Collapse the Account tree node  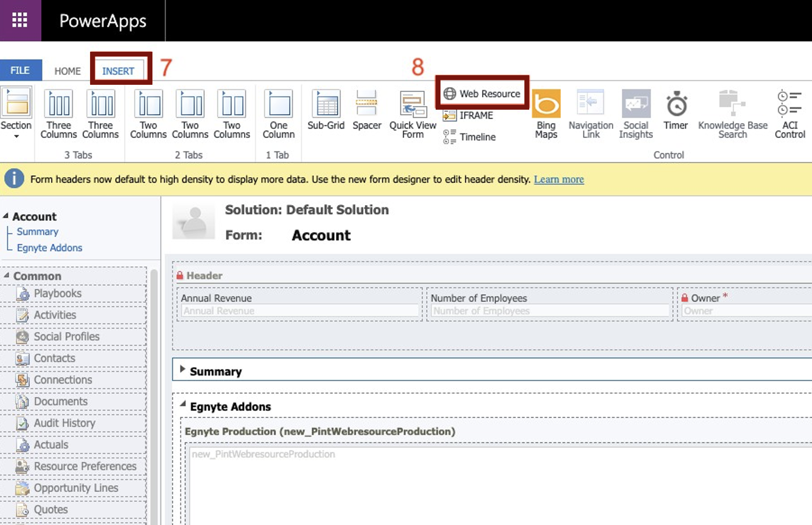[6, 216]
